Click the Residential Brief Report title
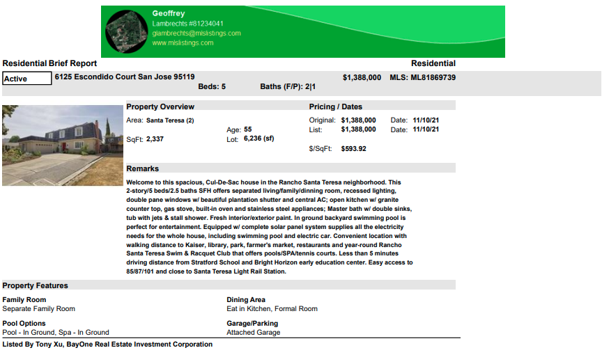Screen dimensions: 602x364 [49, 63]
